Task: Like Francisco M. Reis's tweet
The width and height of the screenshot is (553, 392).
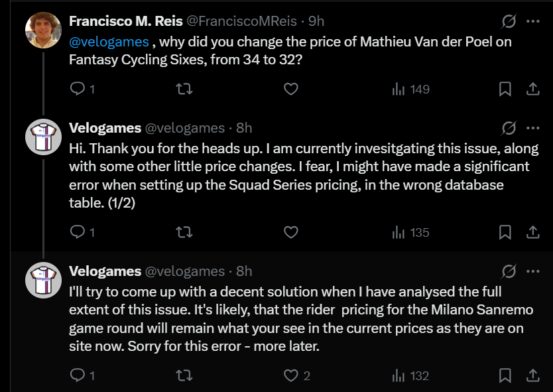Action: click(290, 89)
